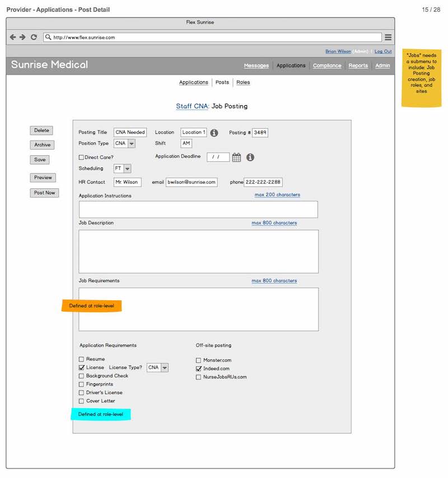Screen dimensions: 448x478
Task: Click the browser back arrow
Action: click(x=13, y=37)
